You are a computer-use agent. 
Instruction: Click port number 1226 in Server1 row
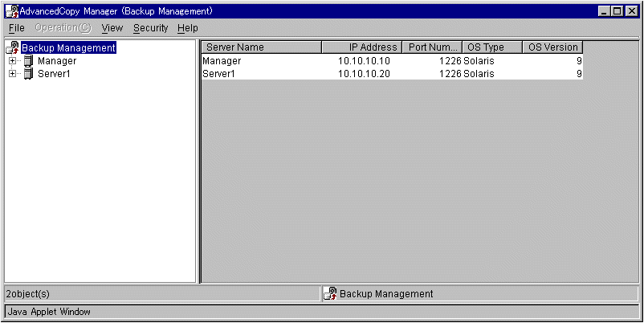click(450, 74)
